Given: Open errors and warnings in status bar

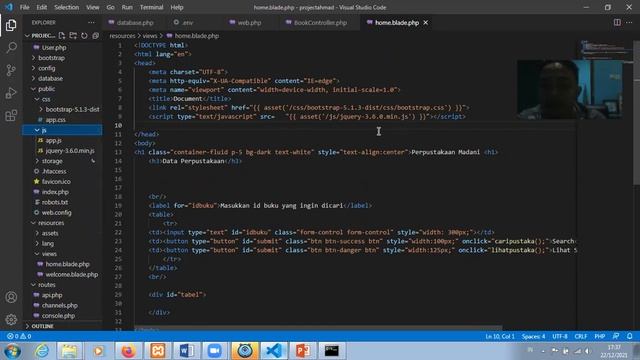Looking at the screenshot, I should 19,336.
